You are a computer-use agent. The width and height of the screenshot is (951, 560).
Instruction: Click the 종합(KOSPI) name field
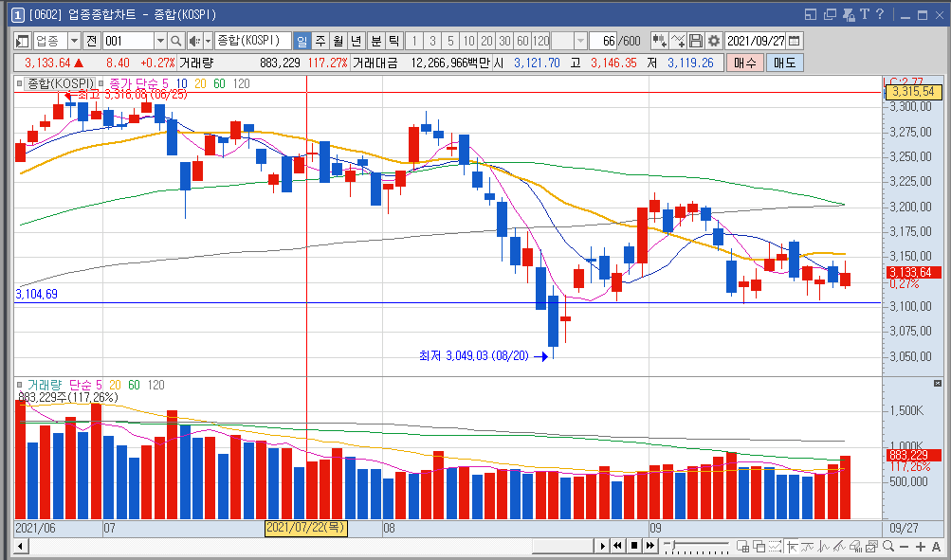[x=253, y=41]
